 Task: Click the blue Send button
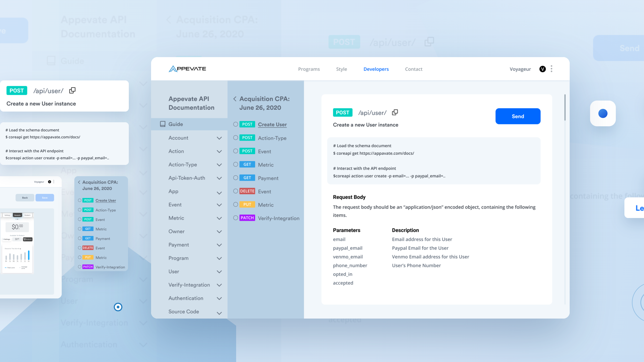point(518,116)
